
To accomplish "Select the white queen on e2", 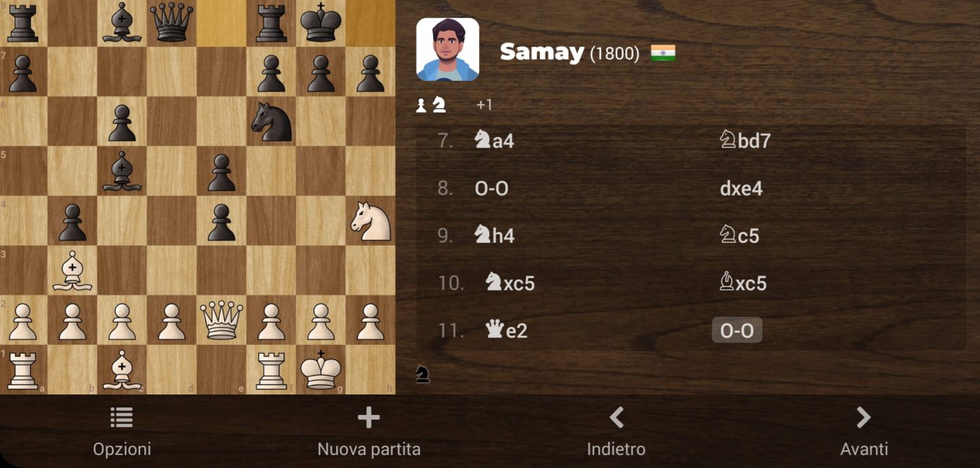I will point(221,320).
